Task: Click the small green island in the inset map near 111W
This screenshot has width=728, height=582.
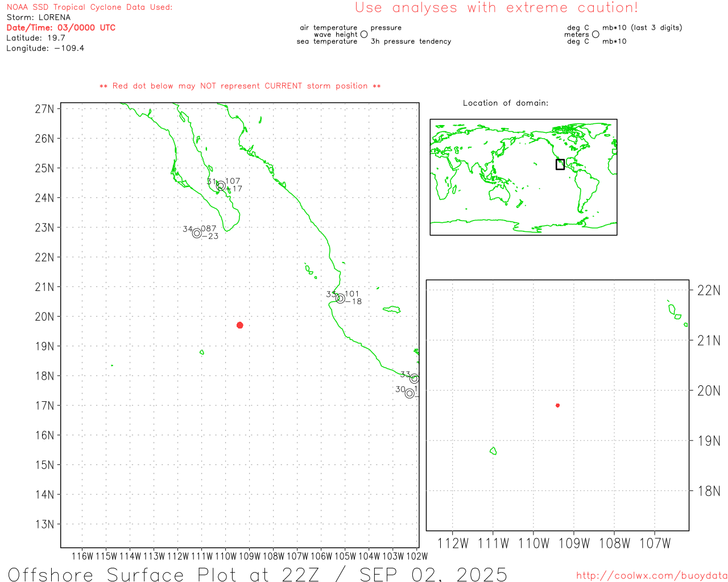Action: [x=493, y=451]
